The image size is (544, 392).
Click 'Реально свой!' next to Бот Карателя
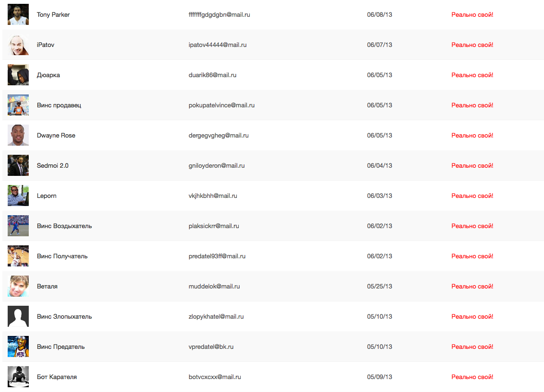pos(472,377)
